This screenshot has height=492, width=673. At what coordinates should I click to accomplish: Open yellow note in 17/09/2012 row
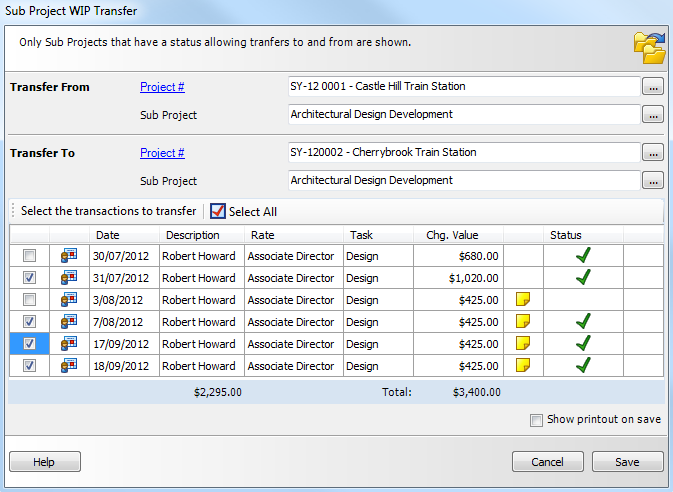pyautogui.click(x=523, y=344)
